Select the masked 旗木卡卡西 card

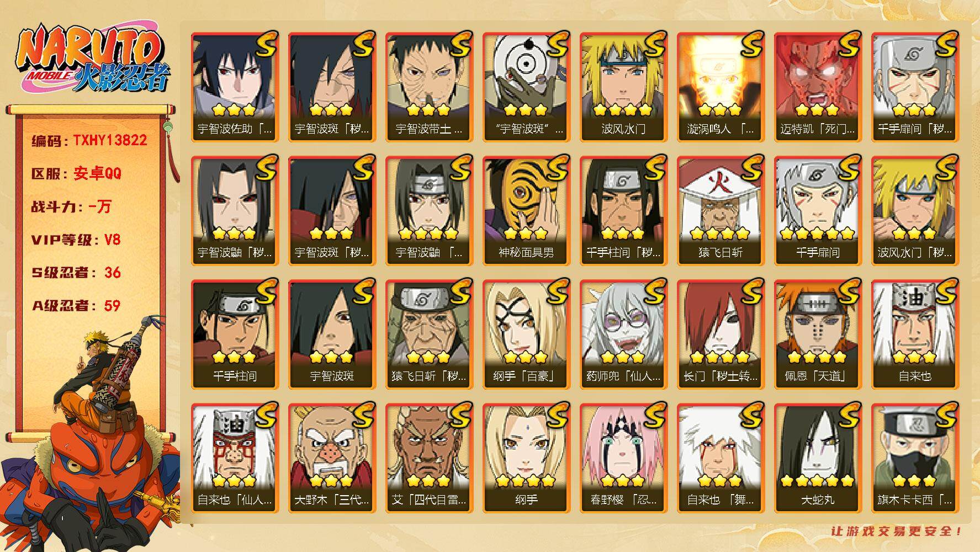[x=915, y=458]
